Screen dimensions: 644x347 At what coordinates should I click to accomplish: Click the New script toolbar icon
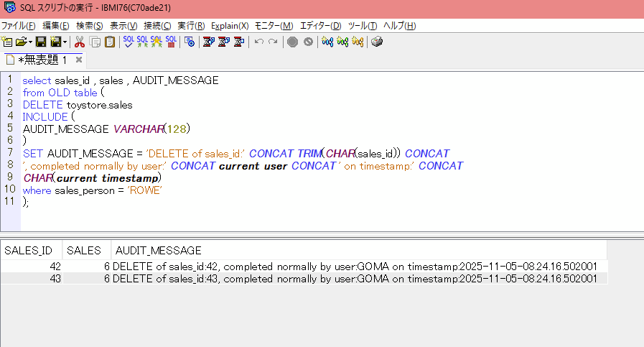(x=6, y=42)
